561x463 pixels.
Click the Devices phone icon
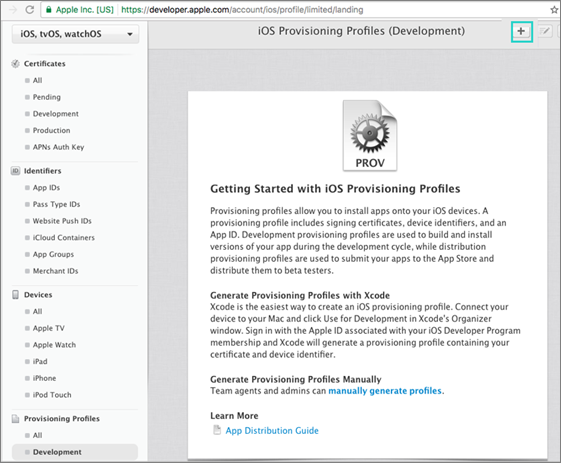click(15, 294)
